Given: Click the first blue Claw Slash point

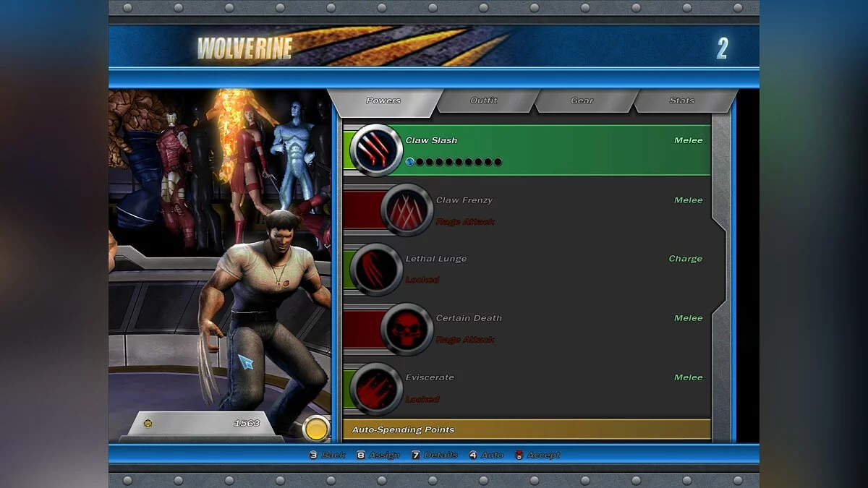Looking at the screenshot, I should tap(410, 162).
